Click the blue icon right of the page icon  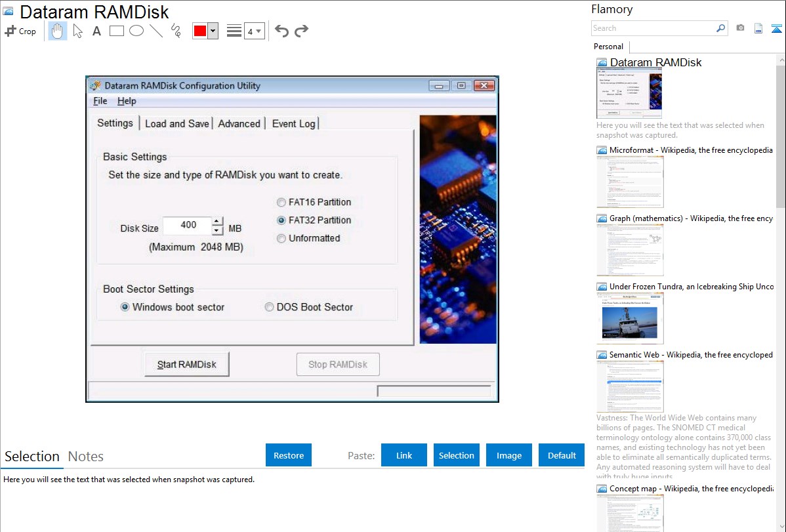[x=776, y=29]
